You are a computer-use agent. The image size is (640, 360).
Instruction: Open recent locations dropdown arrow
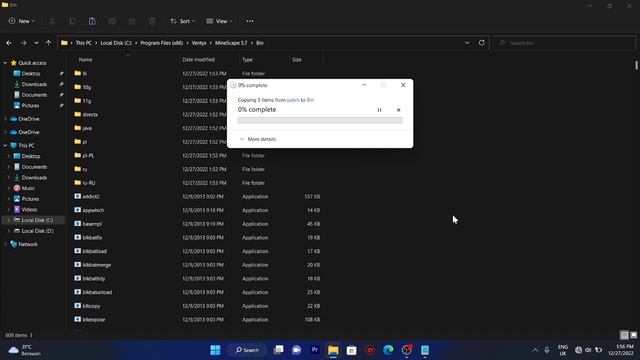coord(36,43)
